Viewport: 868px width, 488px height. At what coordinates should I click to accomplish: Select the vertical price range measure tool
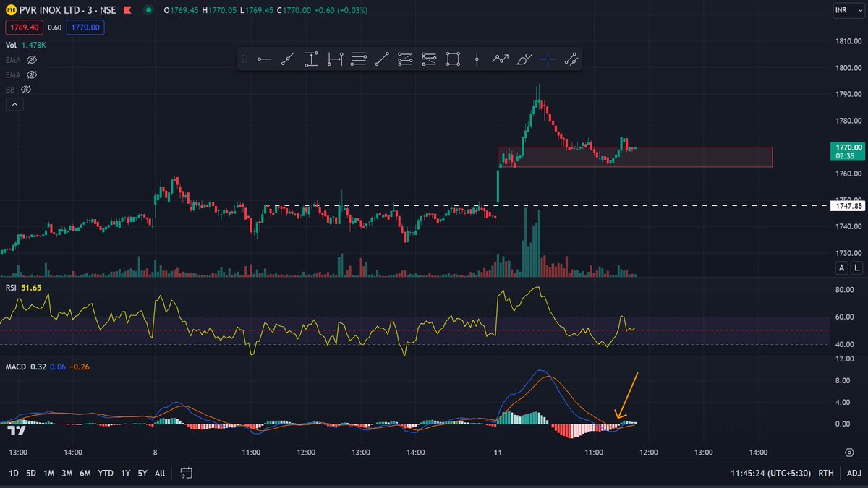(311, 59)
